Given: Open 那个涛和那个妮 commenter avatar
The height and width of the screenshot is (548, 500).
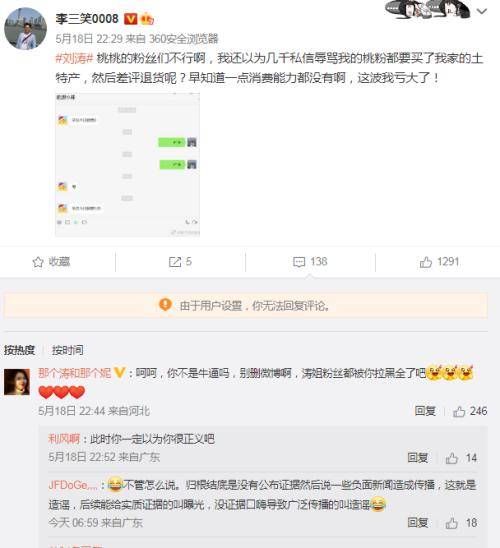Looking at the screenshot, I should 17,382.
